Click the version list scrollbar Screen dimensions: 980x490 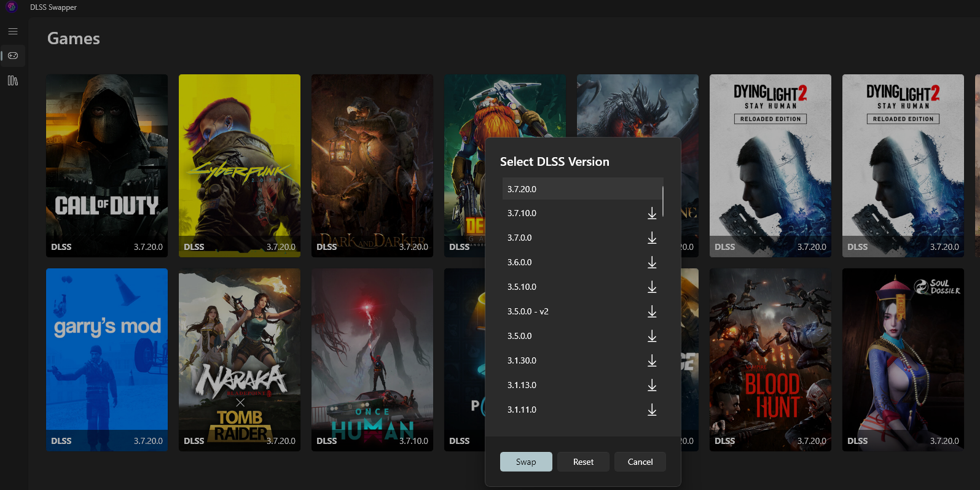[x=663, y=201]
